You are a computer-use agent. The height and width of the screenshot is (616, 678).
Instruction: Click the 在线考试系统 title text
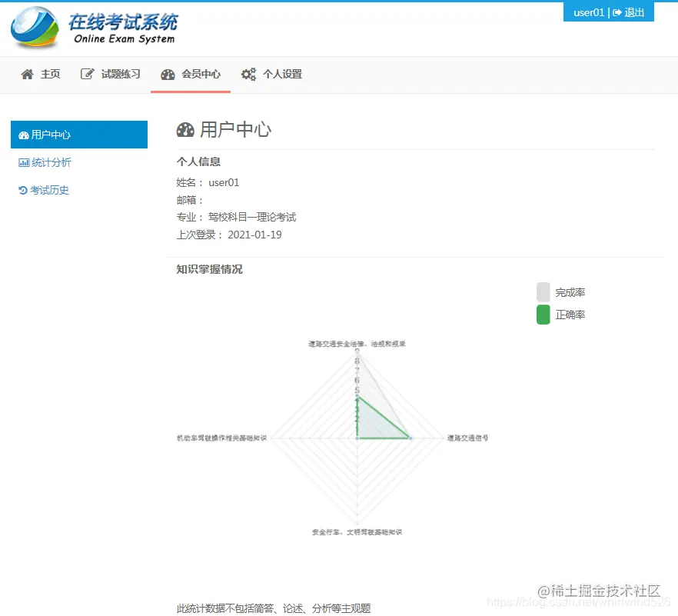click(123, 22)
